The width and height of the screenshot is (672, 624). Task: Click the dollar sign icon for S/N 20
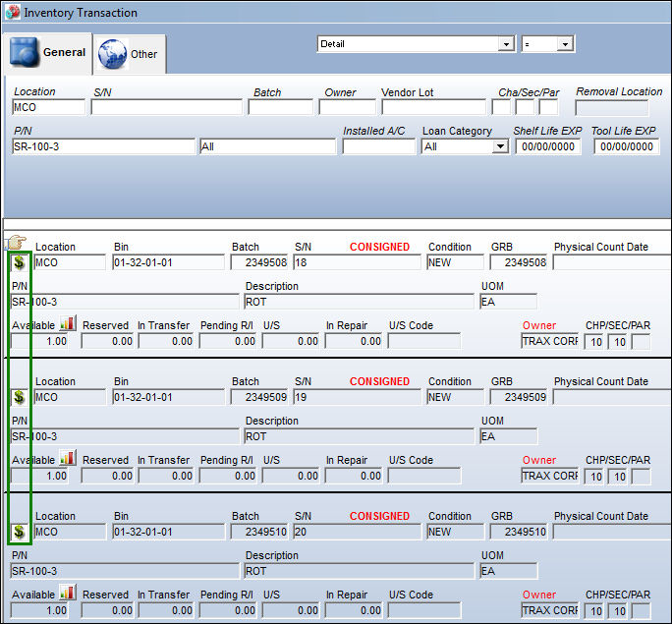(x=19, y=532)
